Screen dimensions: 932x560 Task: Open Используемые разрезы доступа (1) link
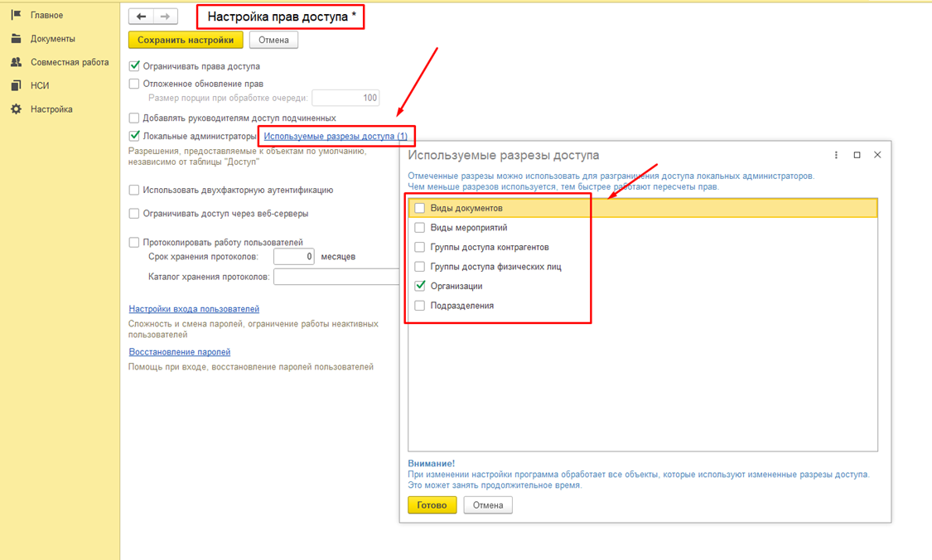[336, 136]
